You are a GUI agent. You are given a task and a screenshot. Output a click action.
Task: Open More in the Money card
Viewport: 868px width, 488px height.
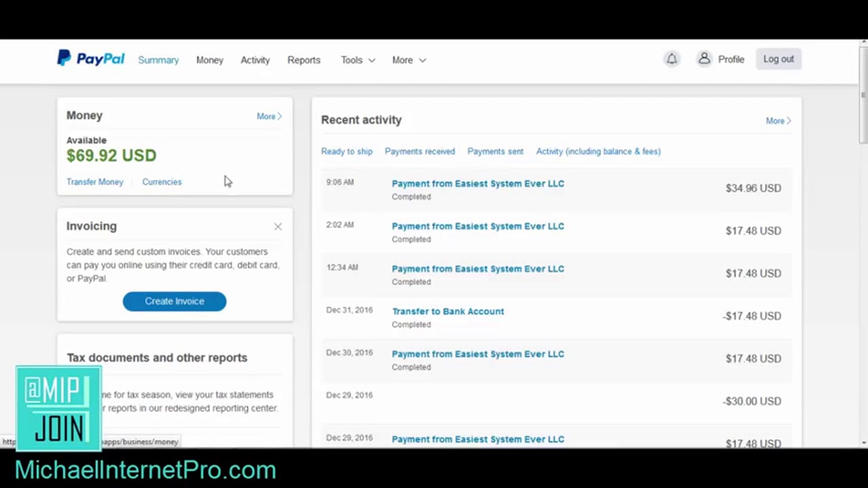point(269,116)
